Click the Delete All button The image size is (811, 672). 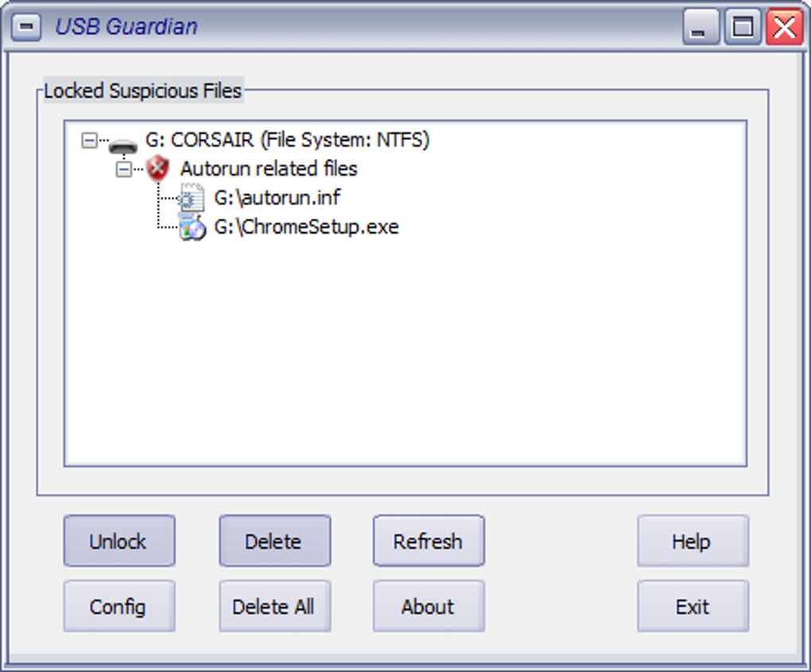coord(274,607)
